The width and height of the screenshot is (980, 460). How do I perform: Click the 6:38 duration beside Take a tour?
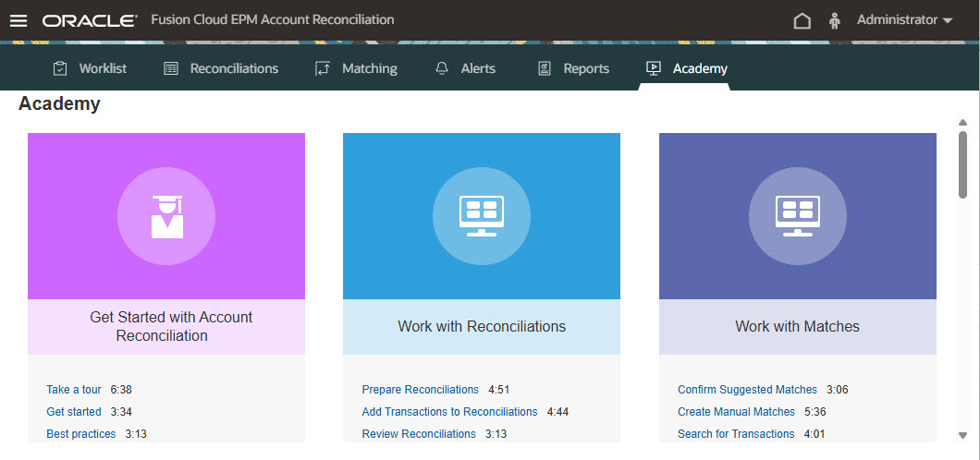(121, 390)
